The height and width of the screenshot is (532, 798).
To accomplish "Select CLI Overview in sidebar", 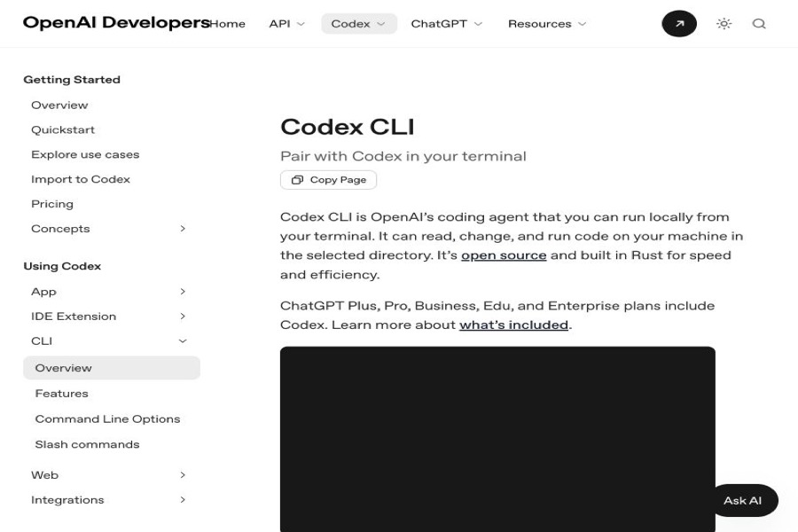I will tap(112, 368).
